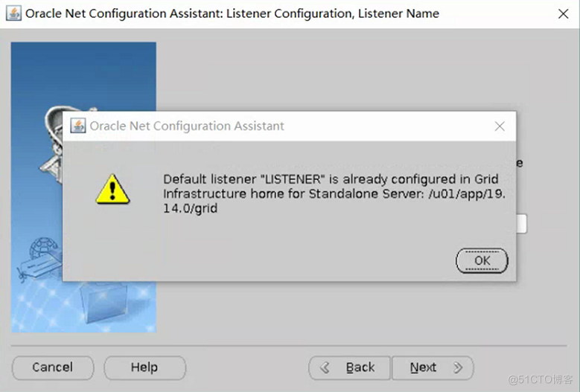This screenshot has height=392, width=580.
Task: Proceed with the Next button
Action: [x=433, y=367]
